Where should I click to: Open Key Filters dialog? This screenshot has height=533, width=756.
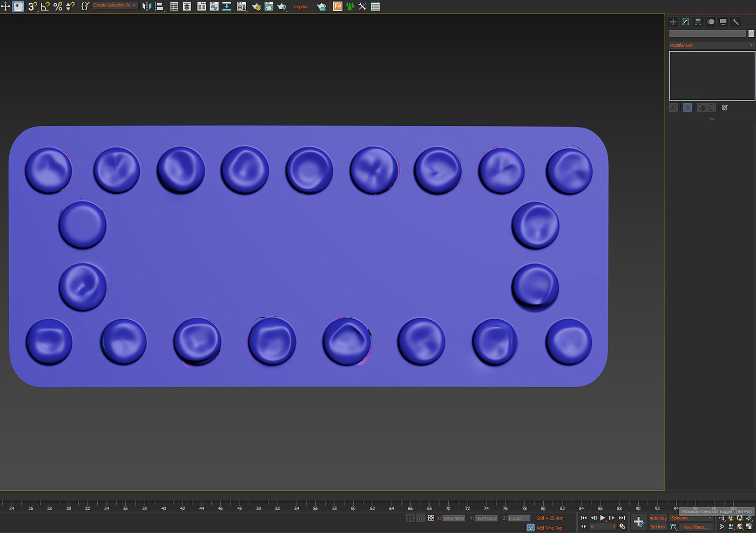pyautogui.click(x=696, y=527)
